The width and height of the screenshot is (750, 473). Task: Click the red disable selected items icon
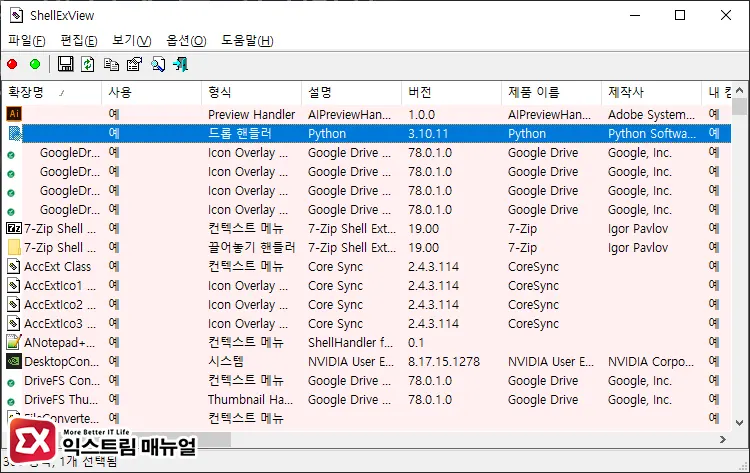13,65
